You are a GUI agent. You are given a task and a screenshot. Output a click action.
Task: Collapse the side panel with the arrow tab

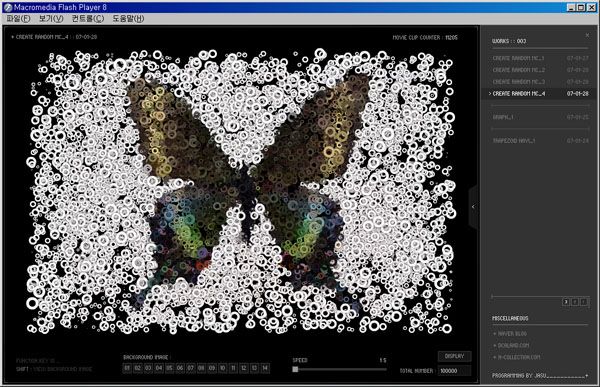pos(473,207)
